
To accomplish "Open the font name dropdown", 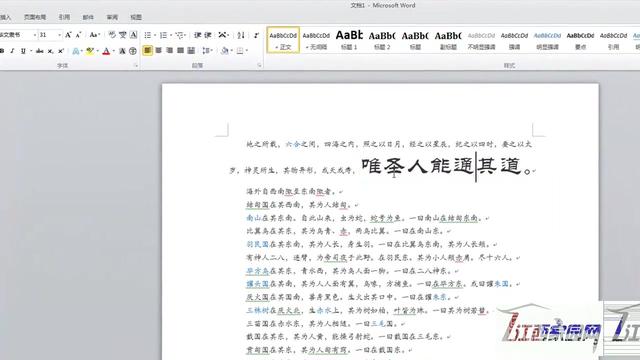I will 35,35.
